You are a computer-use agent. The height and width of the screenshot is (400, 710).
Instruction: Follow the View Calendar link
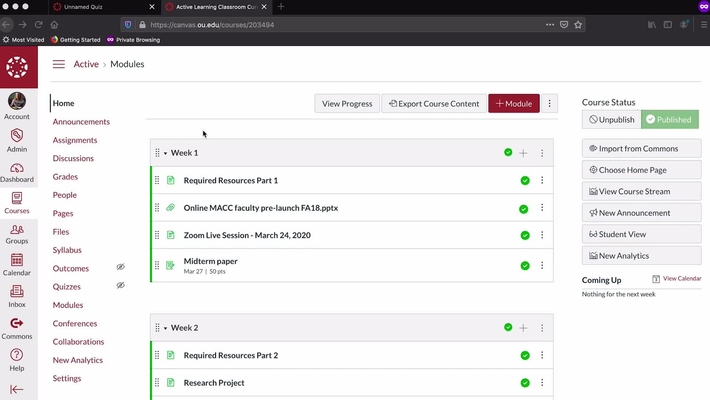(x=681, y=279)
